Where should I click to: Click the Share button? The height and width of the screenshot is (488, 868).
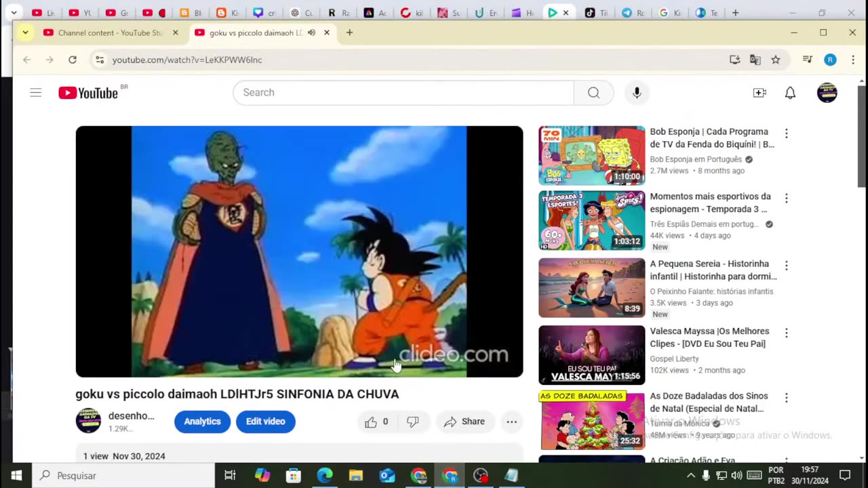click(465, 422)
